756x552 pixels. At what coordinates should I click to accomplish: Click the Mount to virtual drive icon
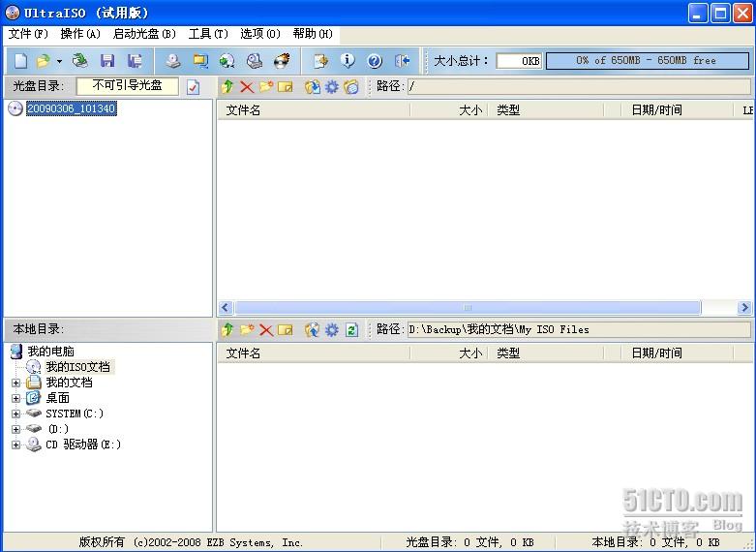click(255, 61)
